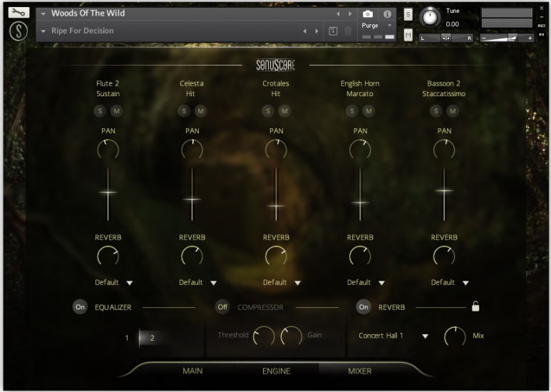Toggle the Equalizer On switch

click(x=80, y=307)
